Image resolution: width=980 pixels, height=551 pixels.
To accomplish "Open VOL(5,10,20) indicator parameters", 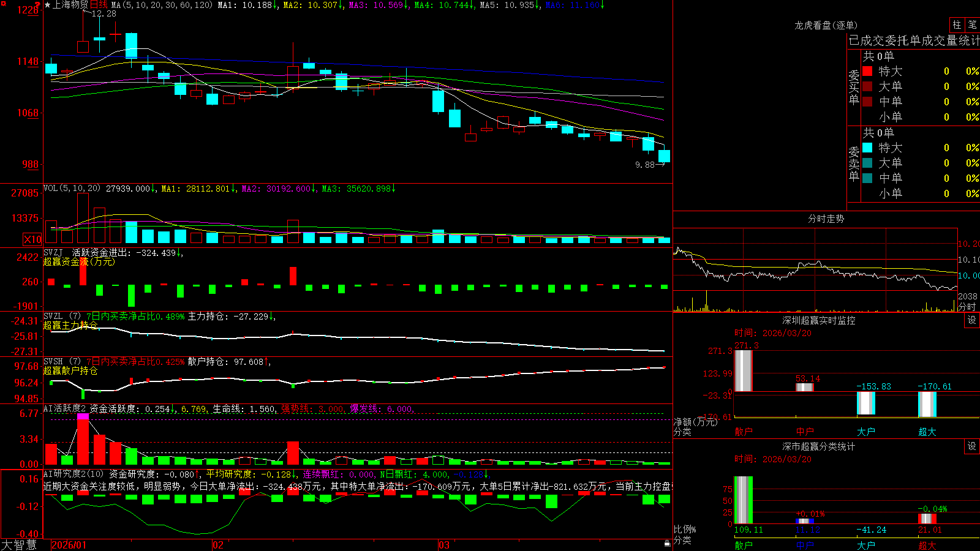I will 72,189.
